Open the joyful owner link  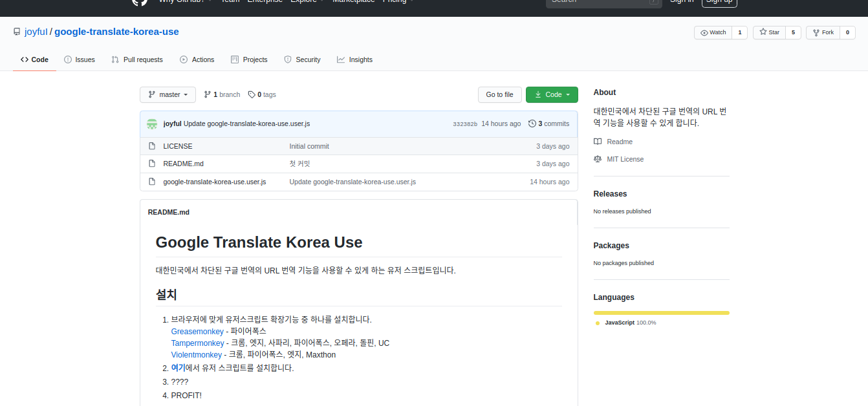click(x=36, y=32)
